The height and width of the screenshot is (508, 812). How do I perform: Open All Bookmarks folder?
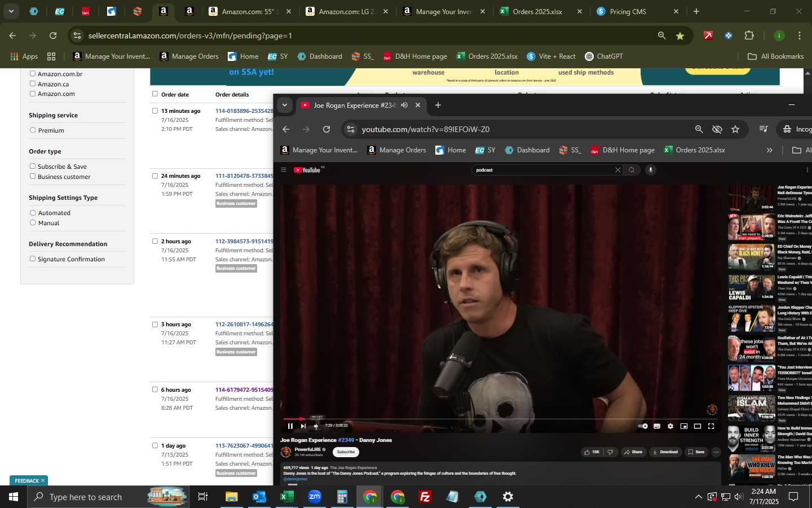(x=775, y=56)
